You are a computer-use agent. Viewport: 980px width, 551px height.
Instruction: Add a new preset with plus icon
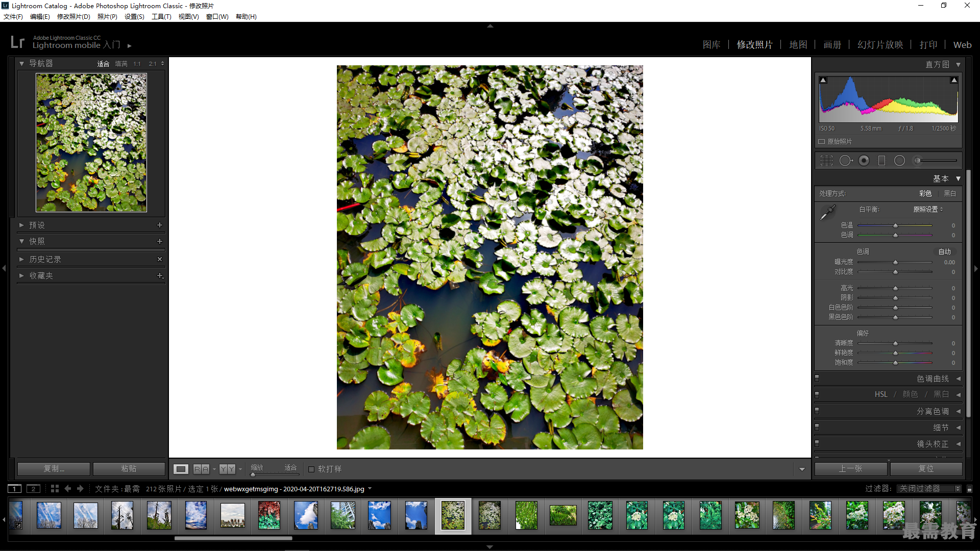[x=160, y=225]
